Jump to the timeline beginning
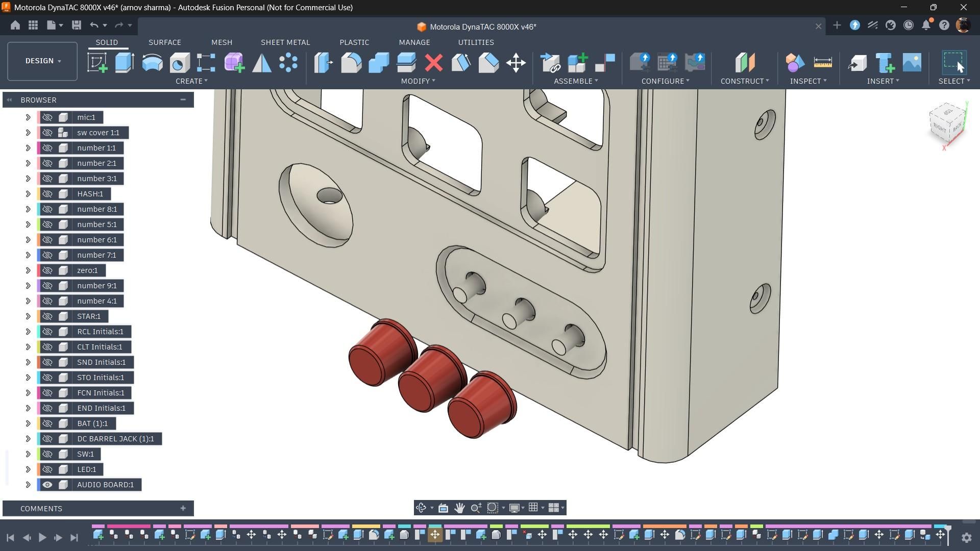Screen dimensions: 980x551 point(10,537)
